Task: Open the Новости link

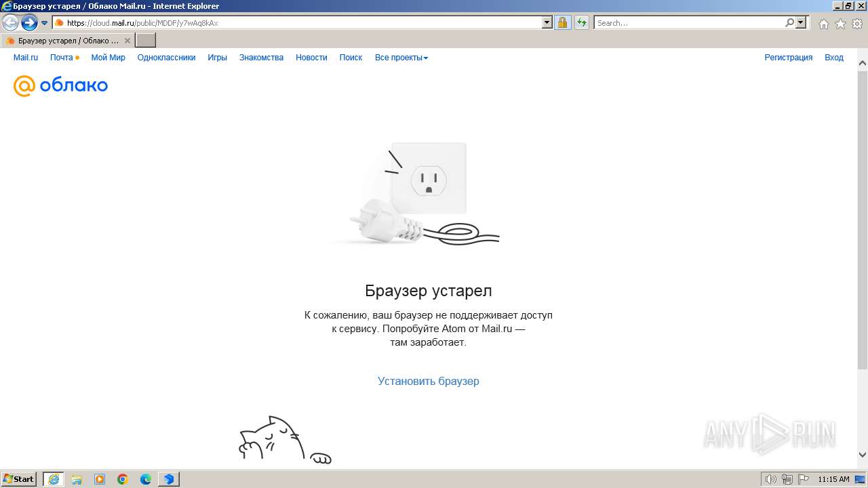Action: 311,58
